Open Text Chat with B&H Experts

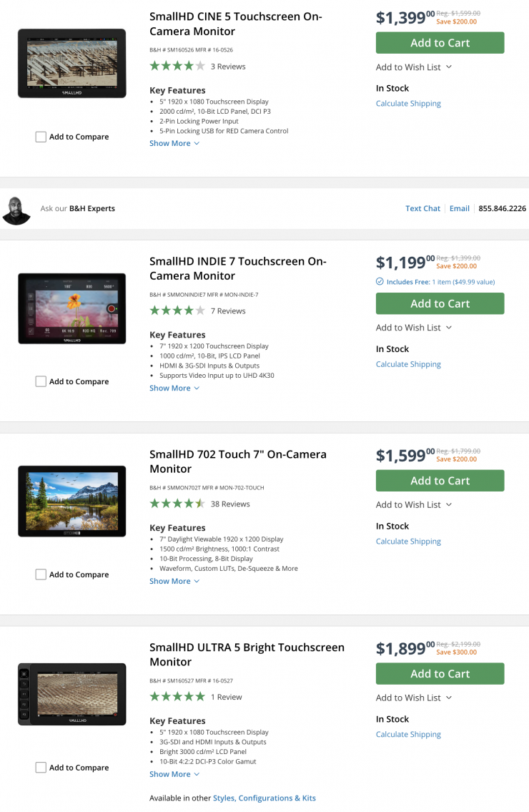(x=422, y=208)
